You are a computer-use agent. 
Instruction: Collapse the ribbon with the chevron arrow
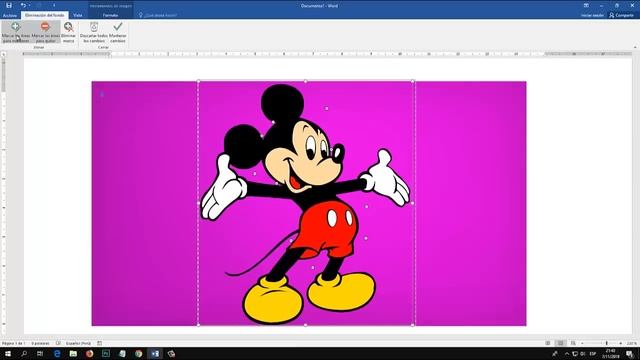(635, 47)
